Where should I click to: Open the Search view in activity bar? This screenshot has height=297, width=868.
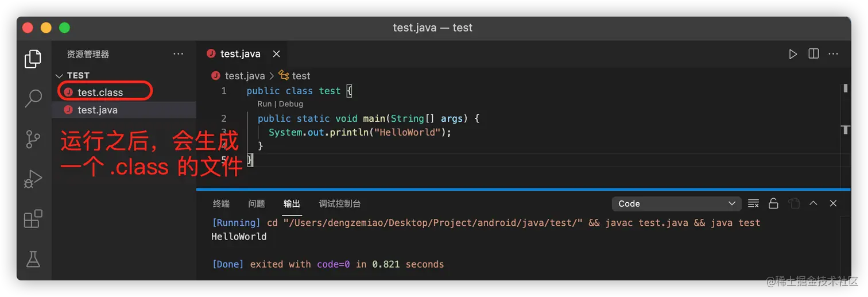point(33,98)
